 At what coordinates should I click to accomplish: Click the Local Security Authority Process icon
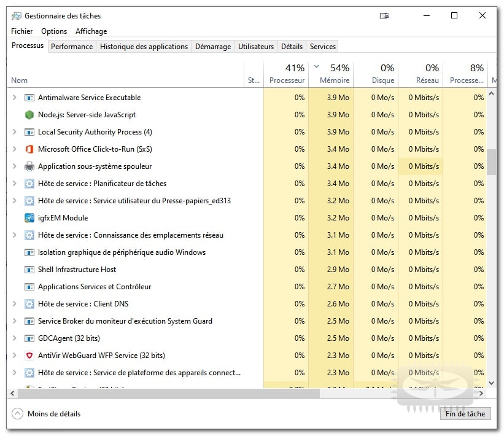29,132
